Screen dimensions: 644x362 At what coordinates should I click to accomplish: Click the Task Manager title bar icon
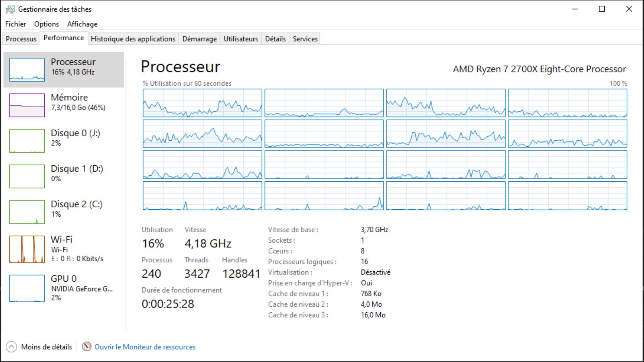(x=10, y=9)
